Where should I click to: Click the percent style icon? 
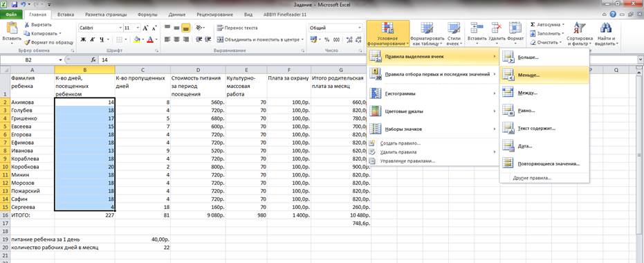point(326,39)
